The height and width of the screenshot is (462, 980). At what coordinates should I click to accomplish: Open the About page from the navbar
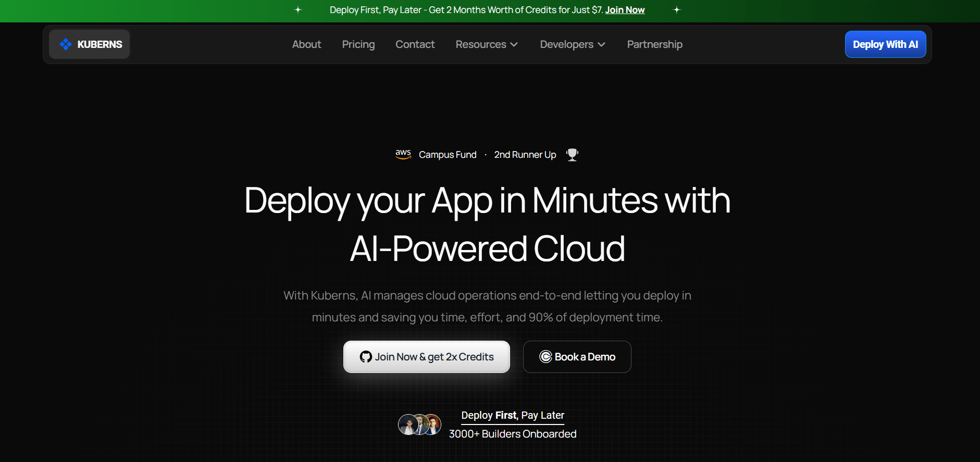pos(306,45)
